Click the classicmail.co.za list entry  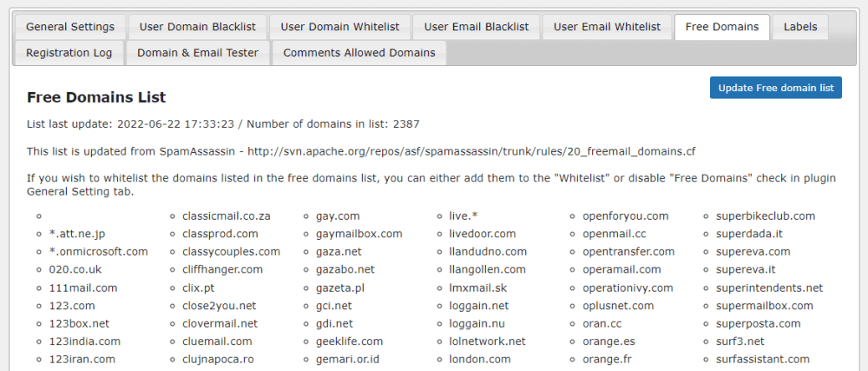pos(227,215)
